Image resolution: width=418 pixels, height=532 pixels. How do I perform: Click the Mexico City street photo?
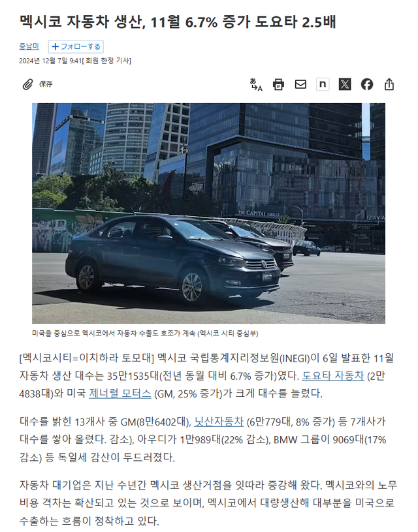(208, 213)
